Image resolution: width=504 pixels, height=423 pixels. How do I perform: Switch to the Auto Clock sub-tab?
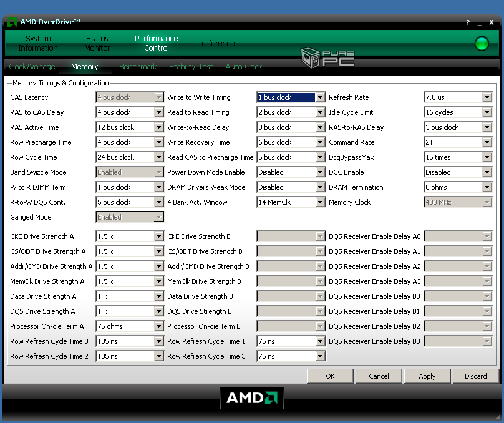[244, 67]
